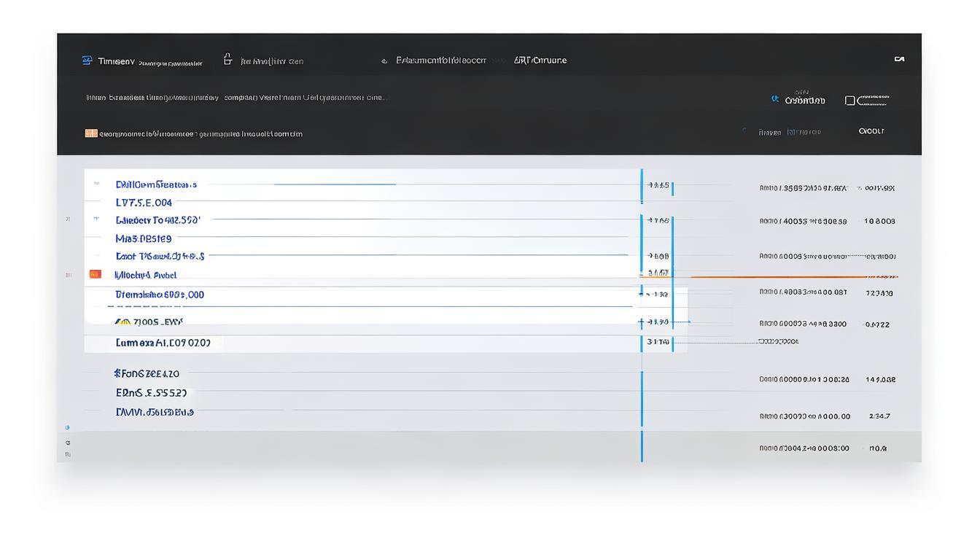Click the small icon at the top-right corner
Viewport: 980px width, 560px height.
click(x=899, y=60)
